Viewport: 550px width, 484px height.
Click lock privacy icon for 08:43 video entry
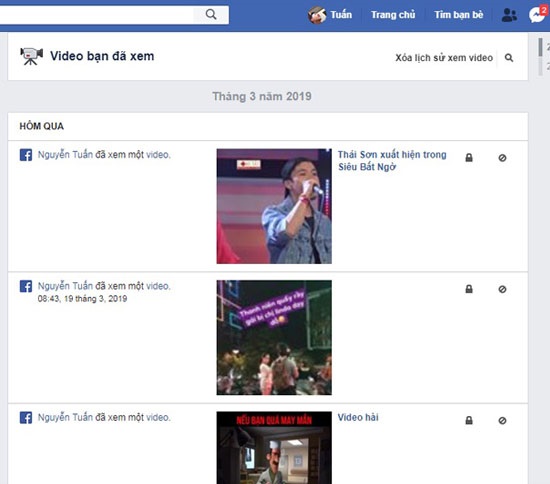469,289
